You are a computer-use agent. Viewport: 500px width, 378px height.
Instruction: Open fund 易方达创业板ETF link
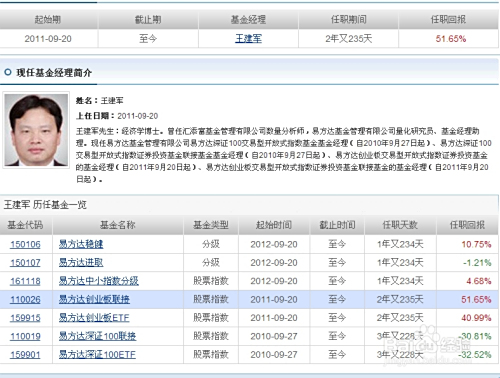pyautogui.click(x=94, y=318)
